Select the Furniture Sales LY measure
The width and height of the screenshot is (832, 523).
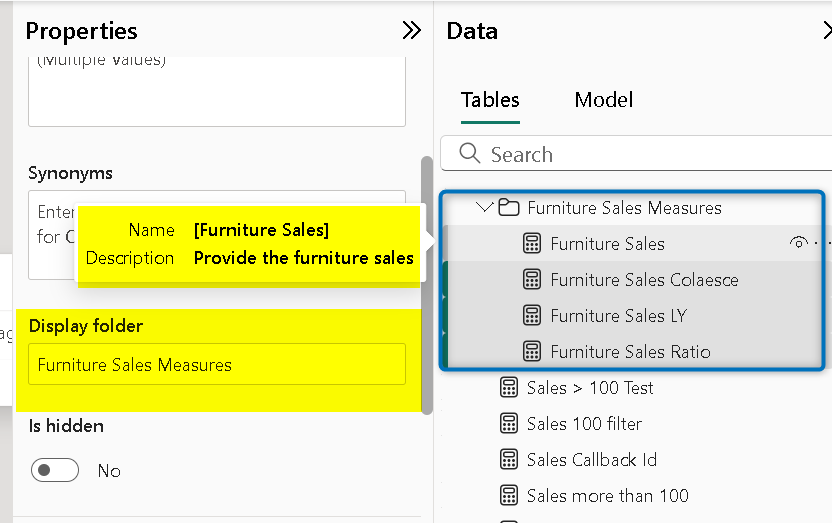tap(618, 316)
